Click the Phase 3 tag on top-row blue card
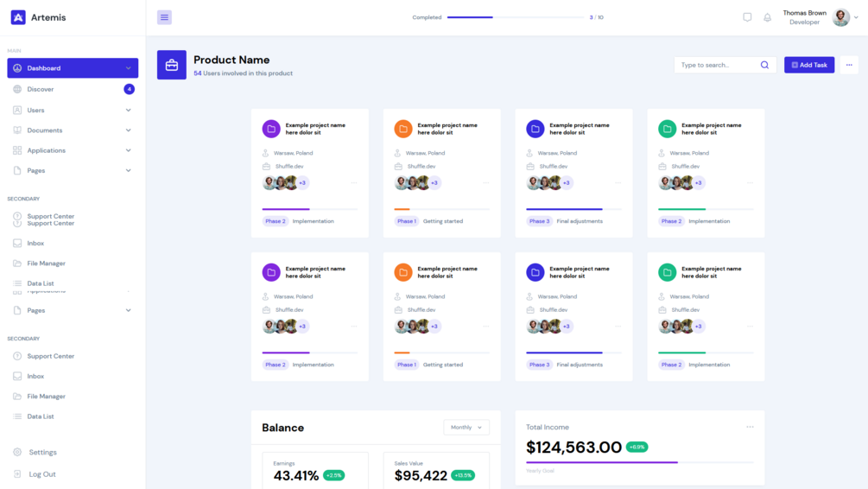 click(x=539, y=221)
